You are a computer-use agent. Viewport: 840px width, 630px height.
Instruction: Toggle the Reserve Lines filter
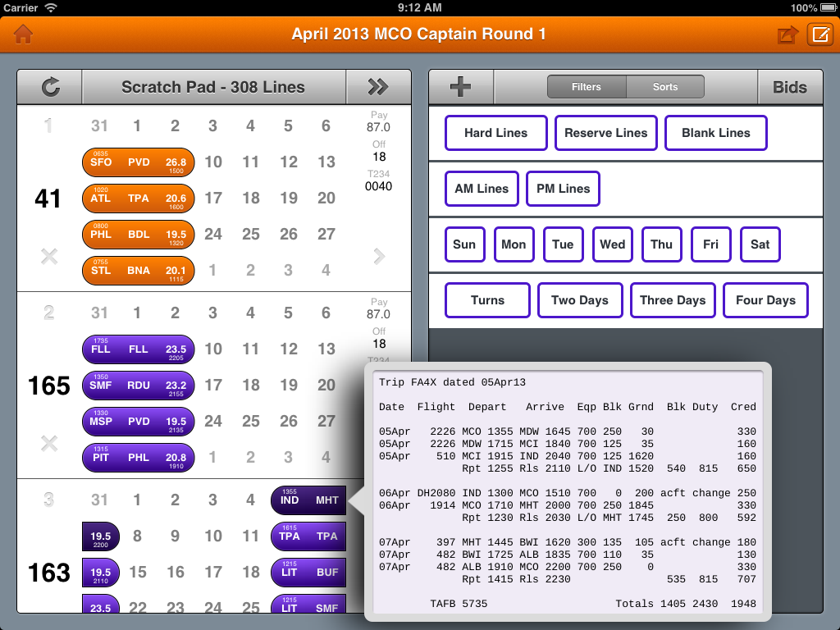pos(606,133)
